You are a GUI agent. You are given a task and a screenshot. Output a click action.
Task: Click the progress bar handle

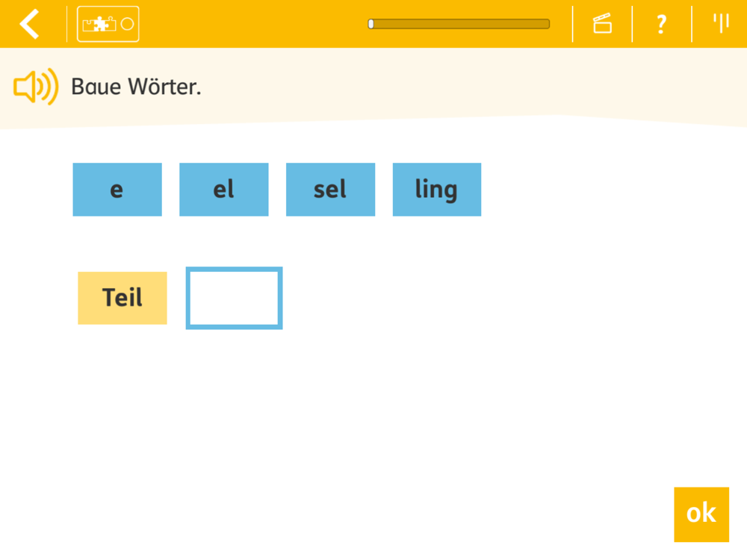click(371, 24)
